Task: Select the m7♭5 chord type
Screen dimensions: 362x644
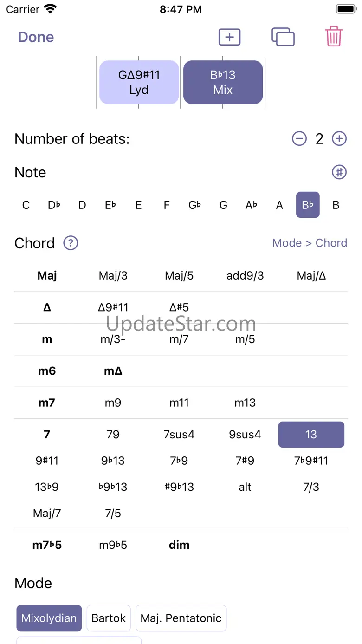Action: click(47, 545)
